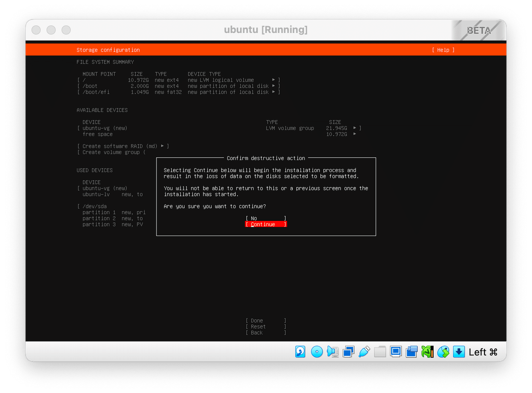Click 'Are you sure you want to continue?' text

pyautogui.click(x=215, y=206)
